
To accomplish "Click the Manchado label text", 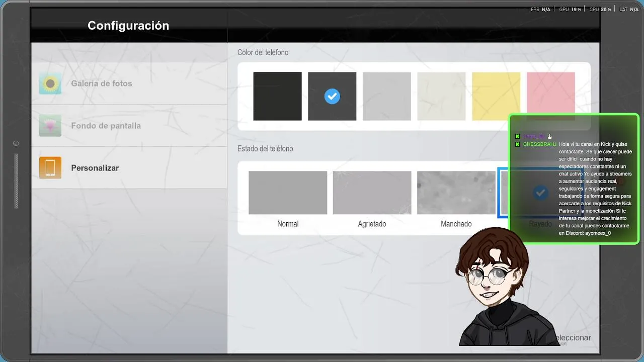I will point(456,224).
